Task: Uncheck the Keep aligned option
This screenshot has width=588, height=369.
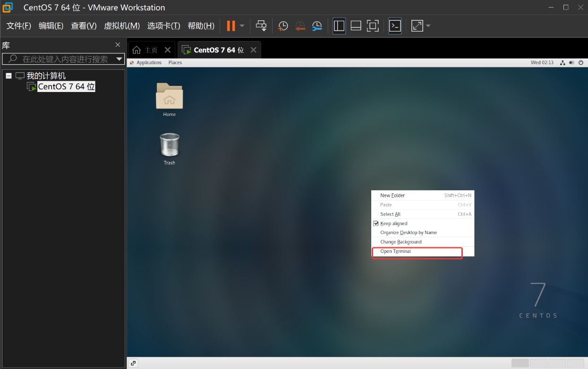Action: pyautogui.click(x=375, y=223)
